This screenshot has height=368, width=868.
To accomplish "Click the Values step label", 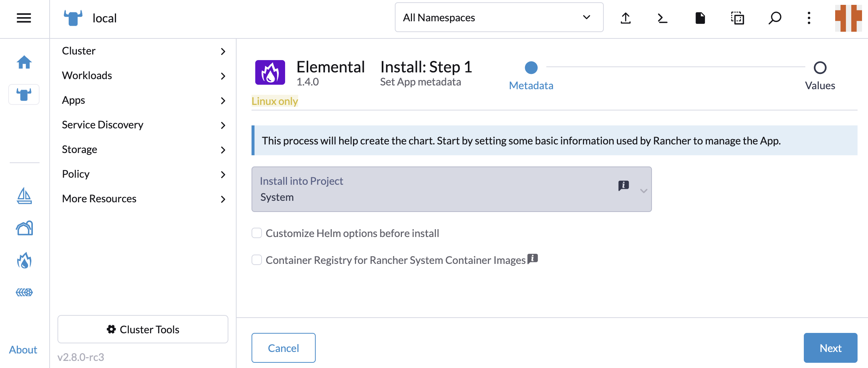I will click(820, 85).
